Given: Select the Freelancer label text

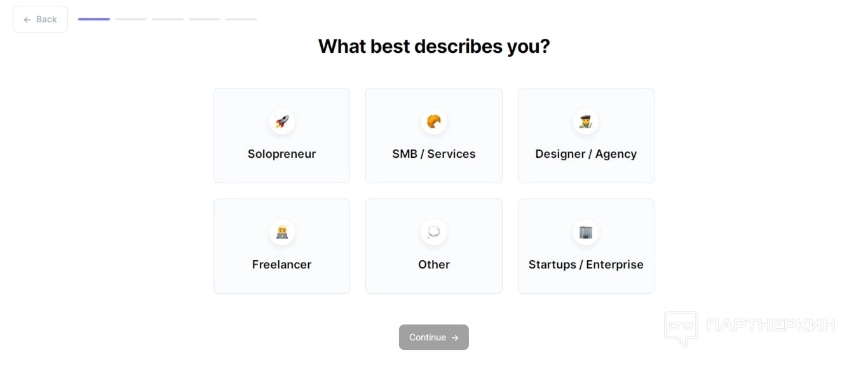Looking at the screenshot, I should pyautogui.click(x=281, y=265).
